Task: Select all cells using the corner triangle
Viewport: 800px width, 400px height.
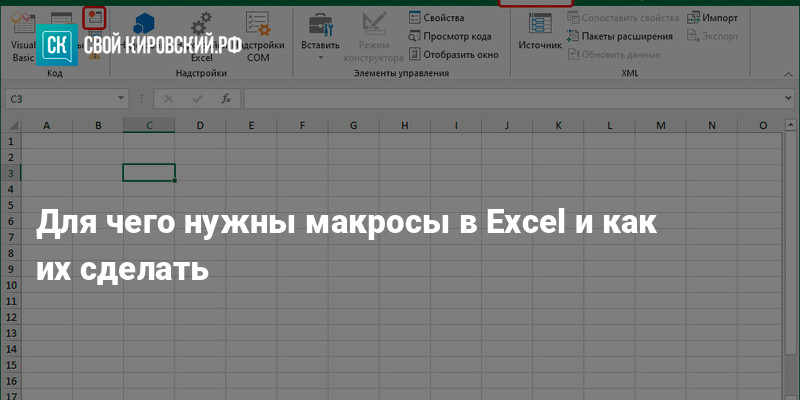Action: click(x=13, y=126)
